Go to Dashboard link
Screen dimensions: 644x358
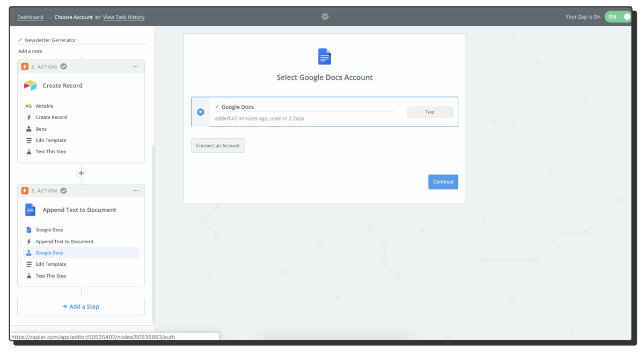click(x=30, y=17)
